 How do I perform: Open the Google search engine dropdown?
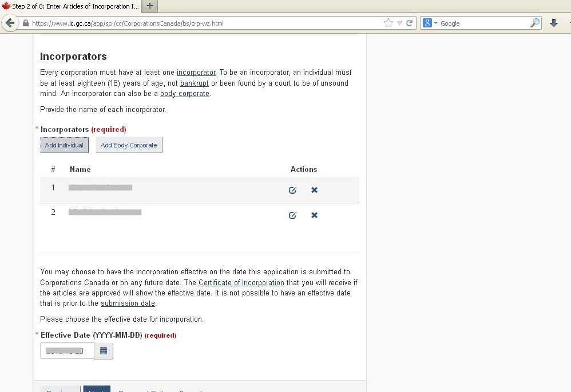[430, 23]
